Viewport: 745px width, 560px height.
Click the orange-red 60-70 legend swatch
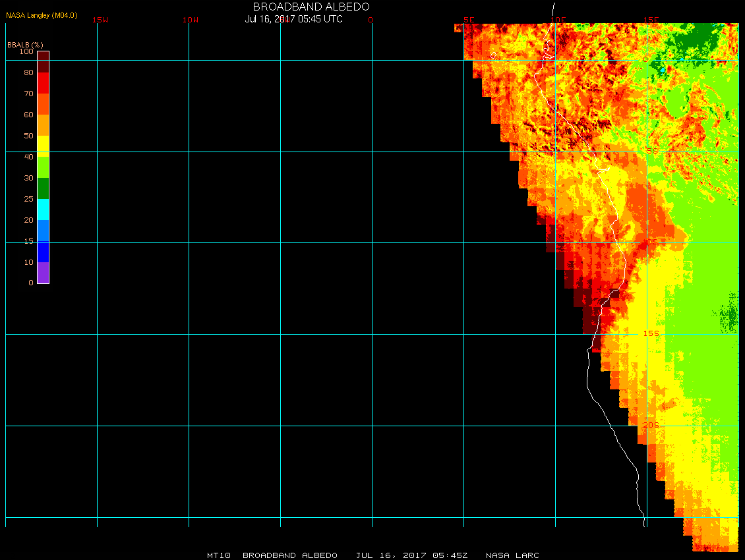(x=44, y=104)
